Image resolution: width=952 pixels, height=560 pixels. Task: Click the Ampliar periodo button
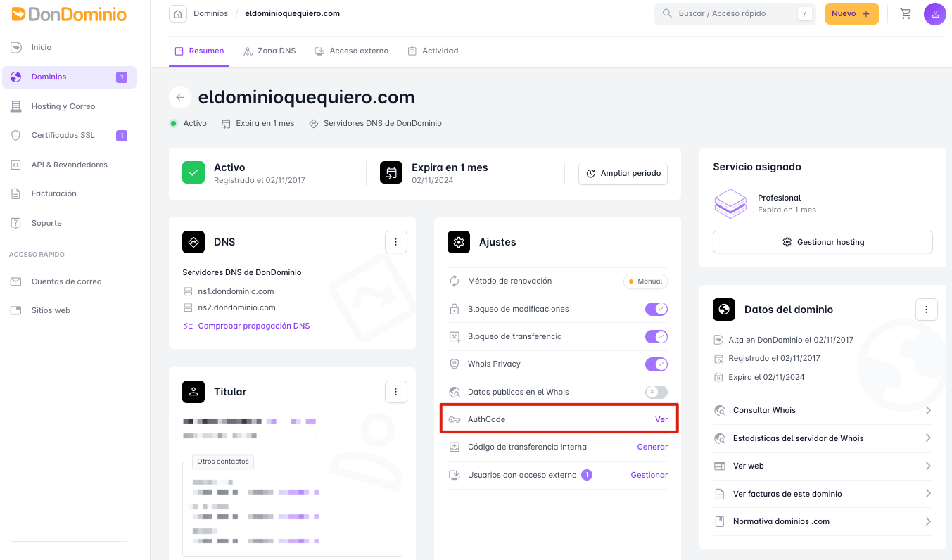coord(623,173)
